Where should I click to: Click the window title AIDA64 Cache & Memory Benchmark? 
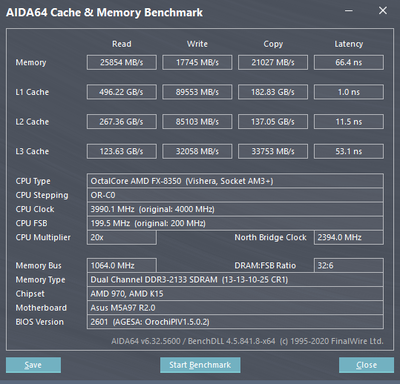(104, 13)
